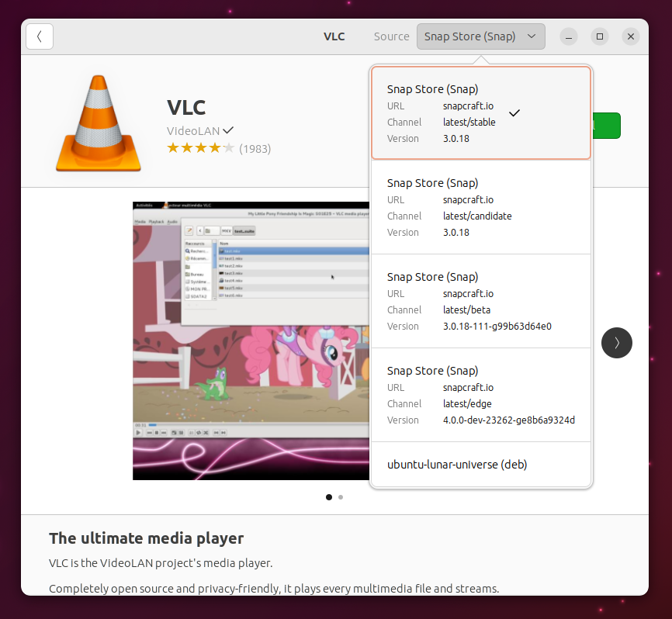This screenshot has width=672, height=619.
Task: Select the latest/stable Snap Store source
Action: 481,113
